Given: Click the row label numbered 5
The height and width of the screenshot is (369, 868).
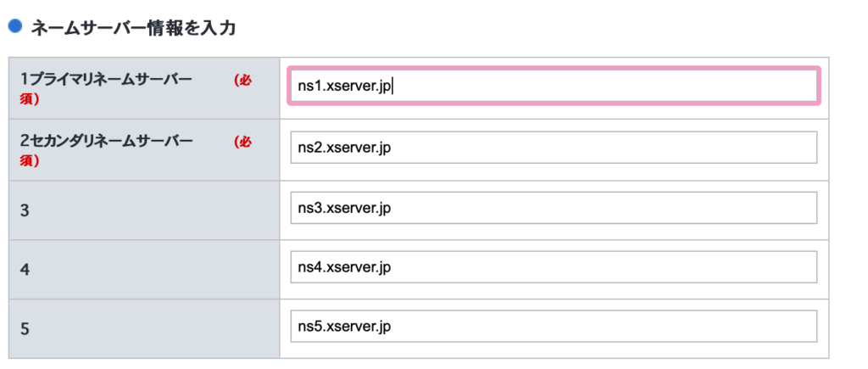Looking at the screenshot, I should click(x=25, y=330).
